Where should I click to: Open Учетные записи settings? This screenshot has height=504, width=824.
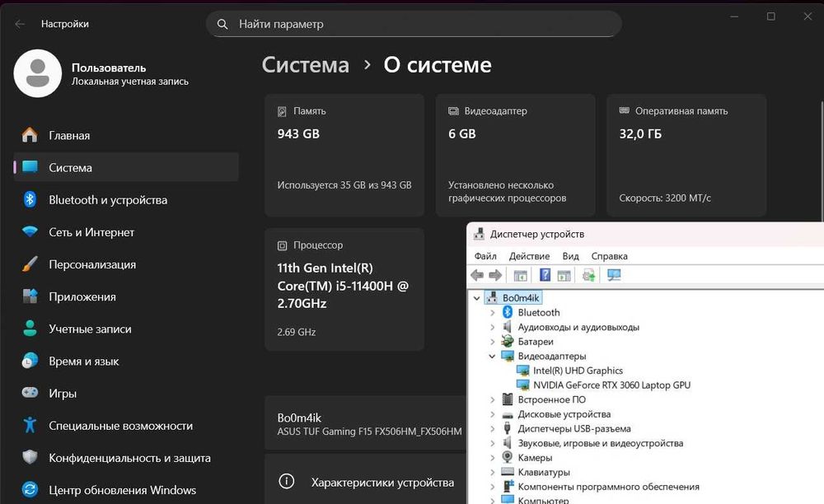126,329
